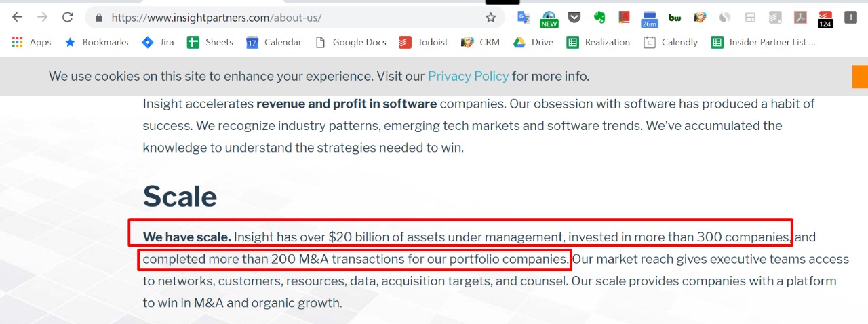
Task: Follow the Privacy Policy link
Action: 468,76
